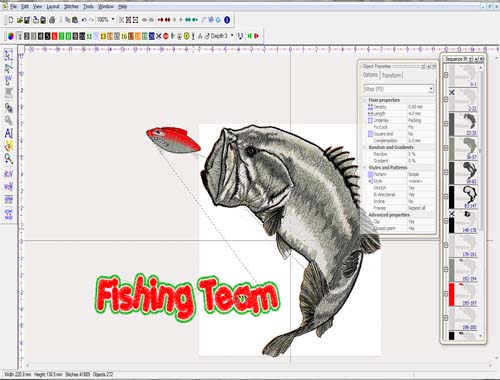Image resolution: width=500 pixels, height=380 pixels.
Task: Open the Depth 3 dropdown
Action: (232, 36)
